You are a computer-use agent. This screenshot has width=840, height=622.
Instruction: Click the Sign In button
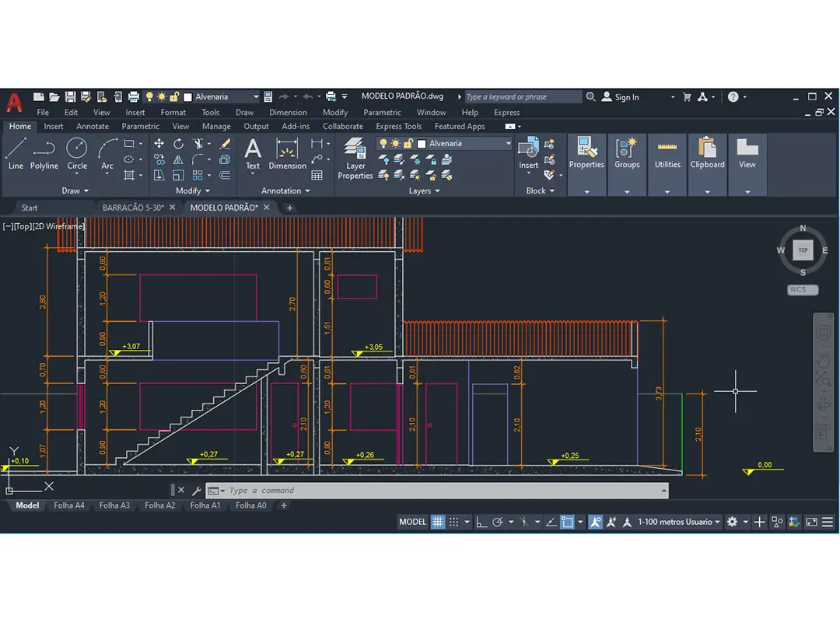pos(620,97)
